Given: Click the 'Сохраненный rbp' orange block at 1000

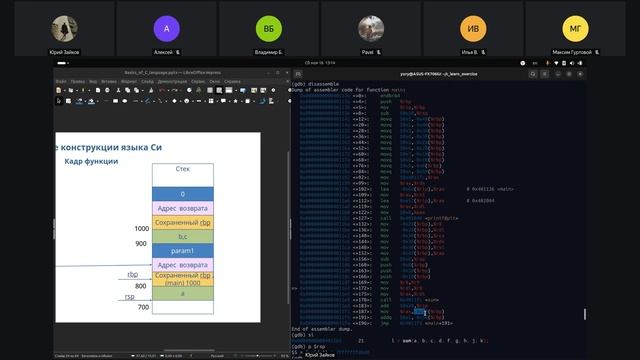Looking at the screenshot, I should (182, 222).
